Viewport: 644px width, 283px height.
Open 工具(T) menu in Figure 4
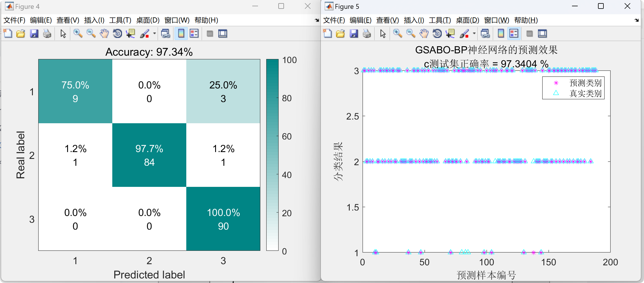point(120,20)
